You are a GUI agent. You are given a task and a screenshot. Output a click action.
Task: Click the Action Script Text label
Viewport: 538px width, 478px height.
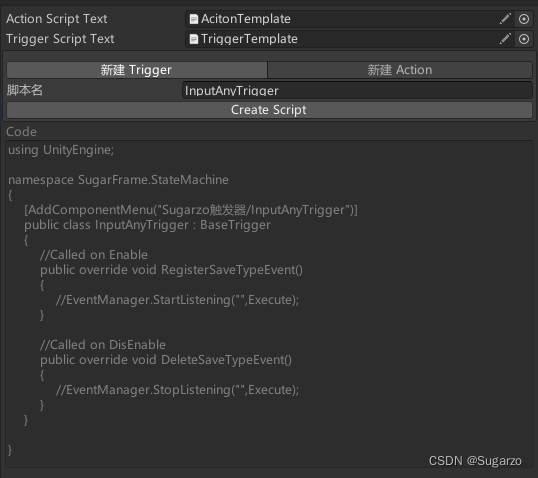tap(57, 19)
